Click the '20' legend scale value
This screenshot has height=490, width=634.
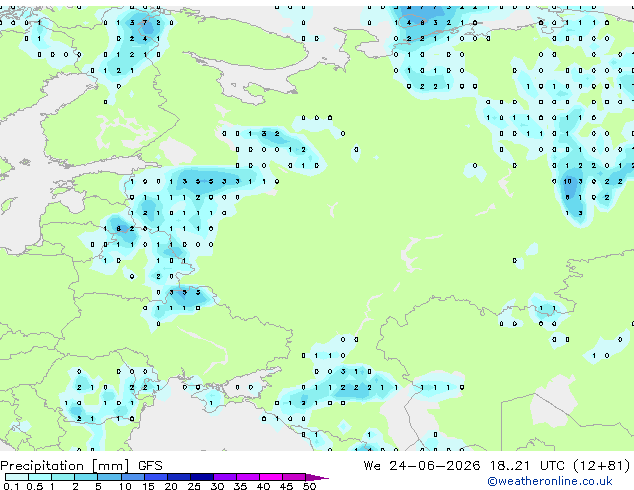[x=171, y=486]
